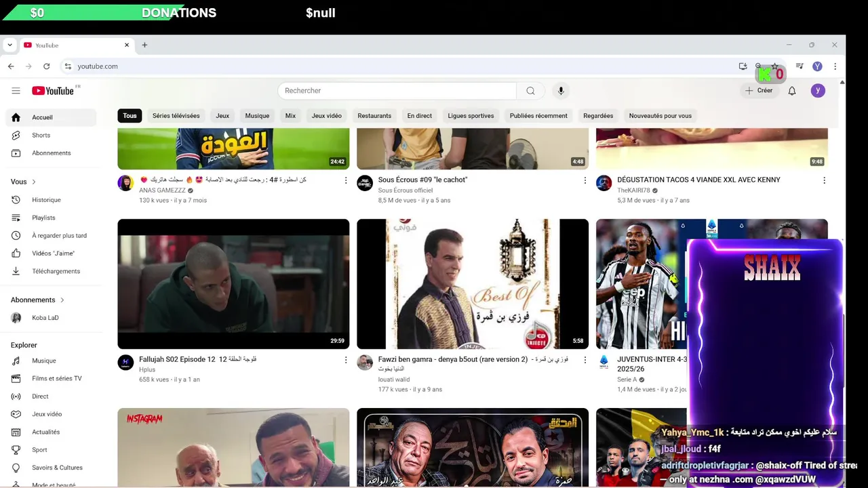The width and height of the screenshot is (868, 488).
Task: Open options for DÉGUSTATION TACOS video
Action: [x=824, y=180]
